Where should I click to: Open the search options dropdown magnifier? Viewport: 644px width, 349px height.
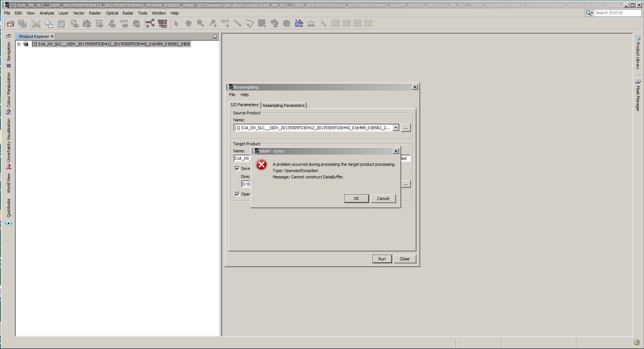(x=589, y=13)
